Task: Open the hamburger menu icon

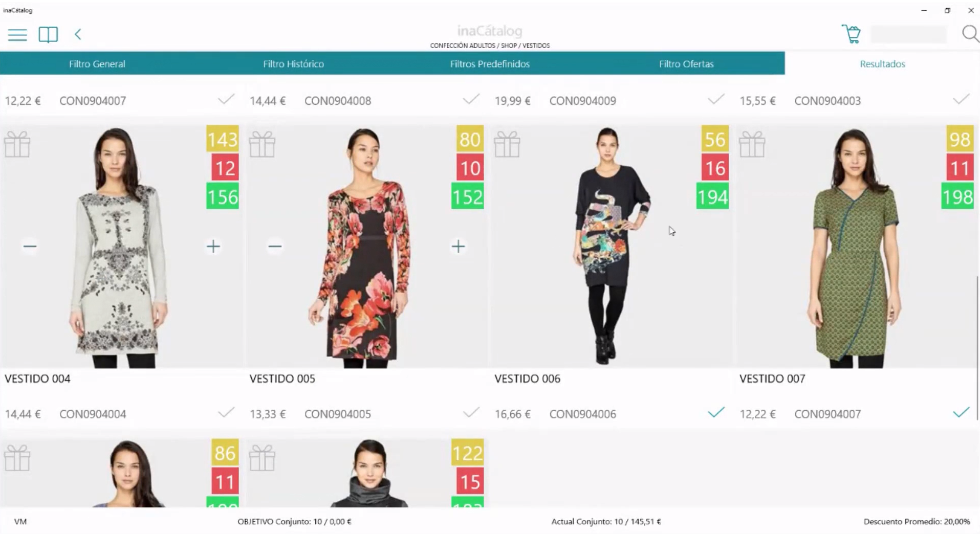Action: pos(17,35)
